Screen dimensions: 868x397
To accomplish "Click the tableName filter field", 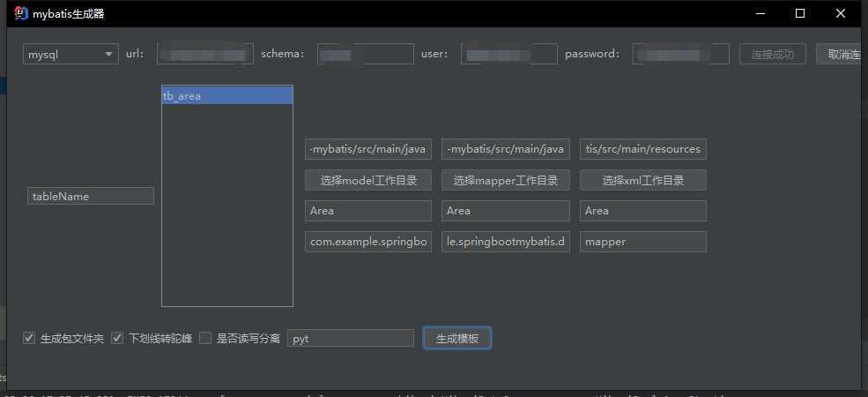I will coord(91,196).
